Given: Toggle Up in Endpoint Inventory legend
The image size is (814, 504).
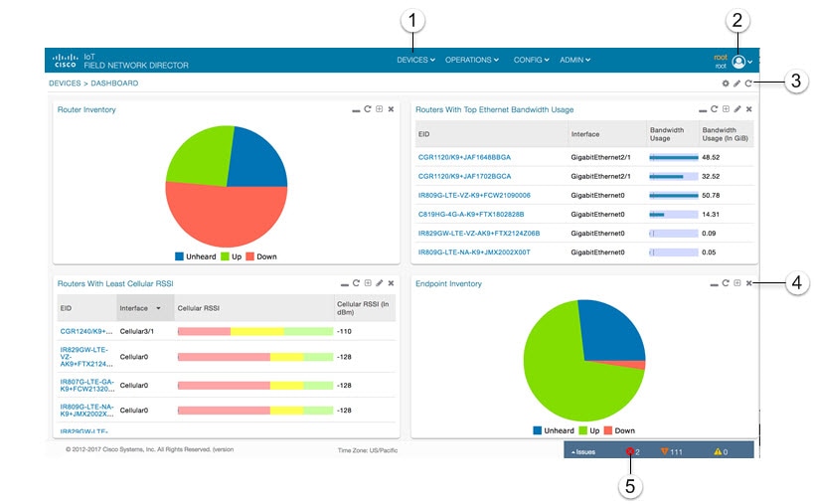Looking at the screenshot, I should pyautogui.click(x=589, y=430).
